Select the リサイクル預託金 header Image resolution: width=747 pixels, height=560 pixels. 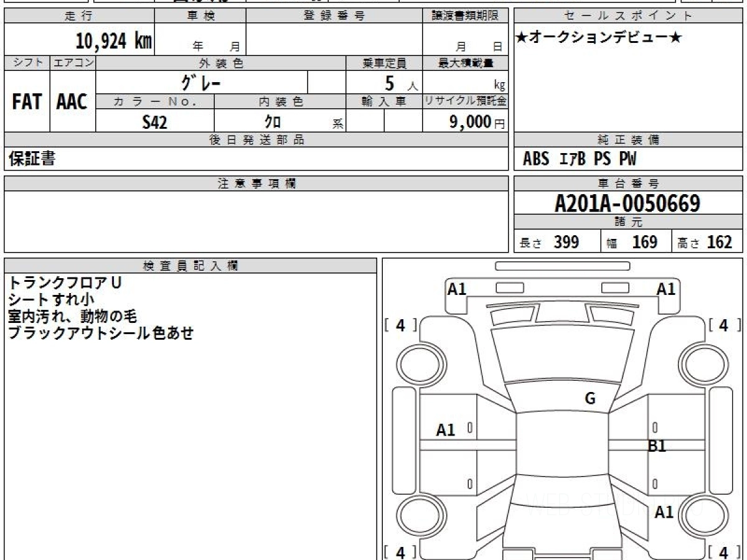coord(466,101)
